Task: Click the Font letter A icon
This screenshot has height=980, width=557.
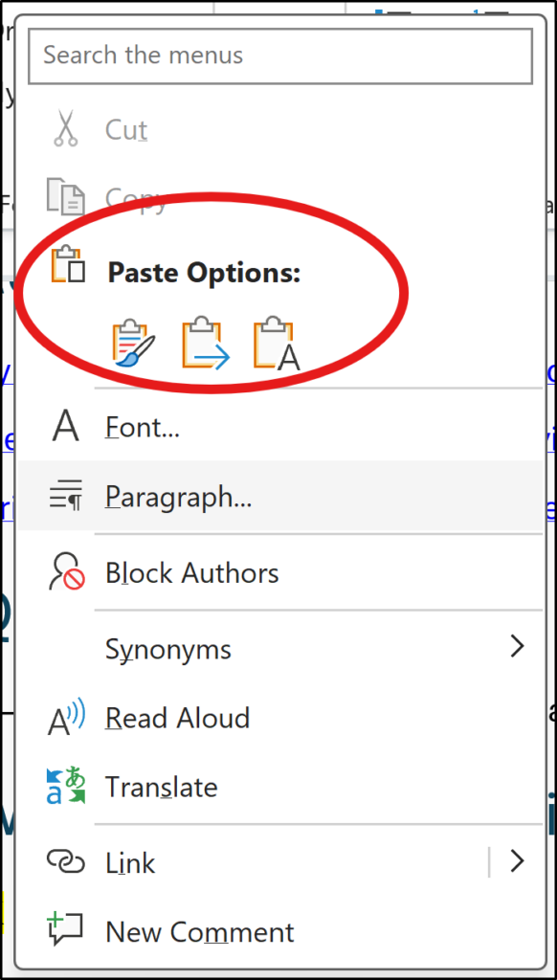Action: 66,427
